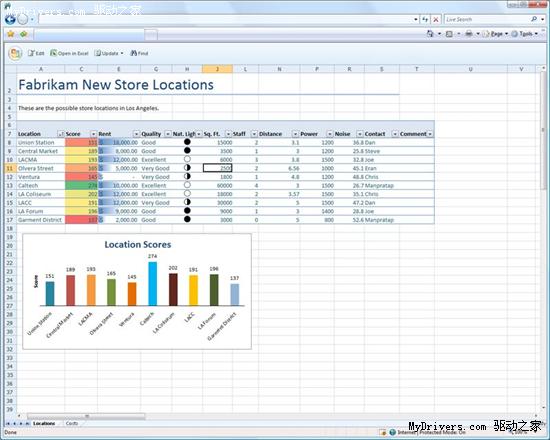Image resolution: width=550 pixels, height=440 pixels.
Task: Open the Rent column filter arrow
Action: pyautogui.click(x=136, y=134)
